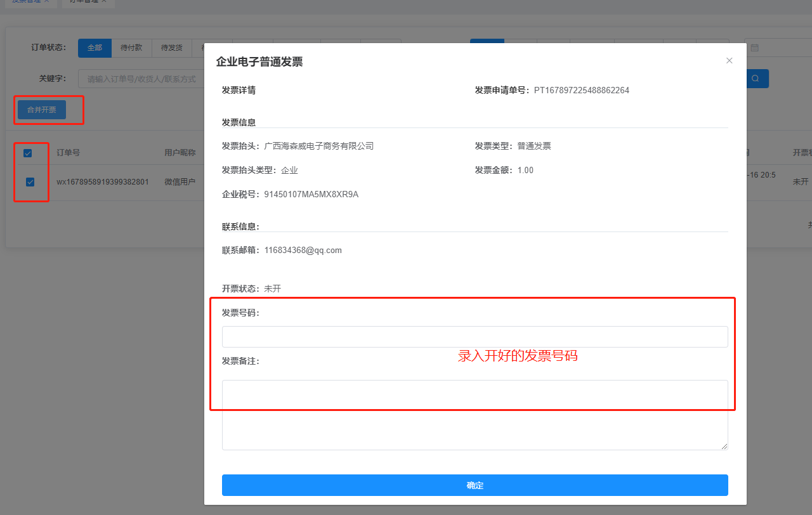Screen dimensions: 812x515
Task: Click the 用户昵称 column header
Action: [180, 153]
